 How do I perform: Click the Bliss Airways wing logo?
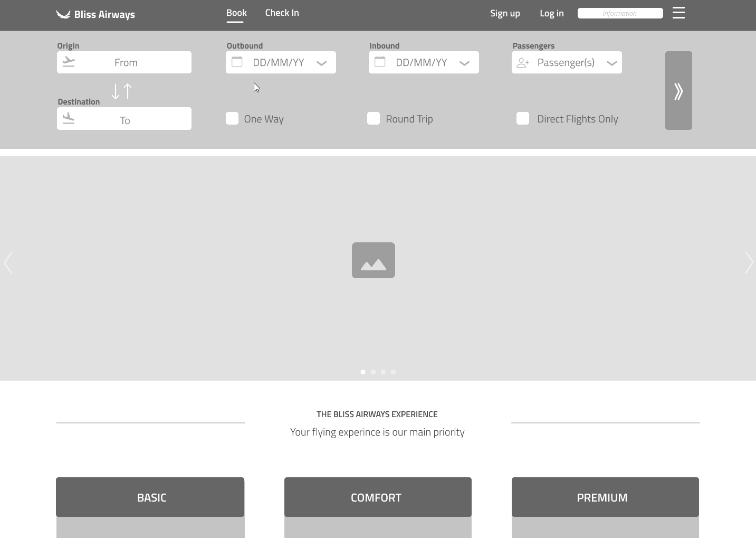63,14
